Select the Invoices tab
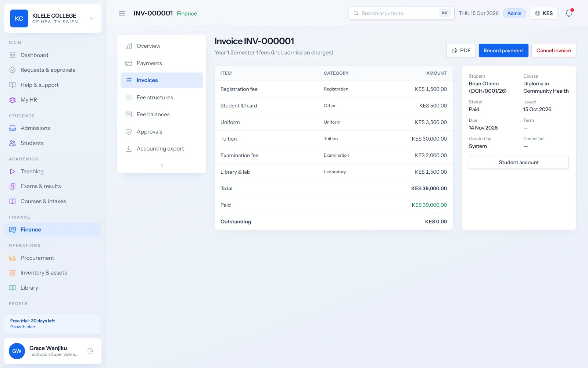The height and width of the screenshot is (368, 588). pos(162,80)
